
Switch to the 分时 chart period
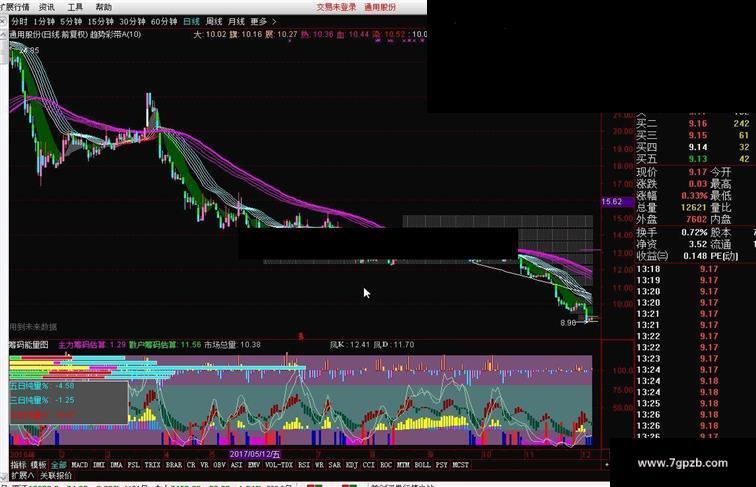19,22
